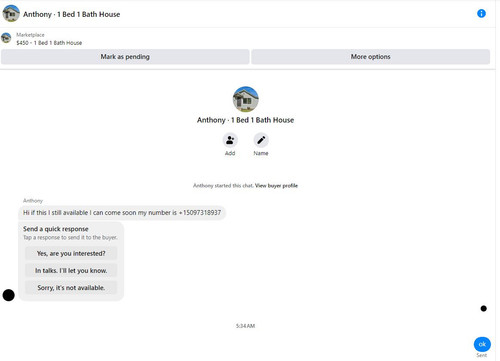Open the header house profile picture
This screenshot has width=500, height=361.
(11, 13)
